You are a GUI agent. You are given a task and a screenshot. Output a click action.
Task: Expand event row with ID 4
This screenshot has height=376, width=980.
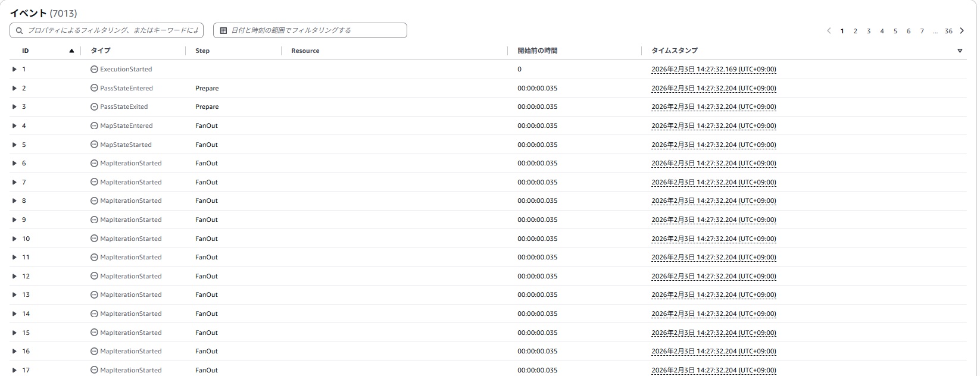14,126
